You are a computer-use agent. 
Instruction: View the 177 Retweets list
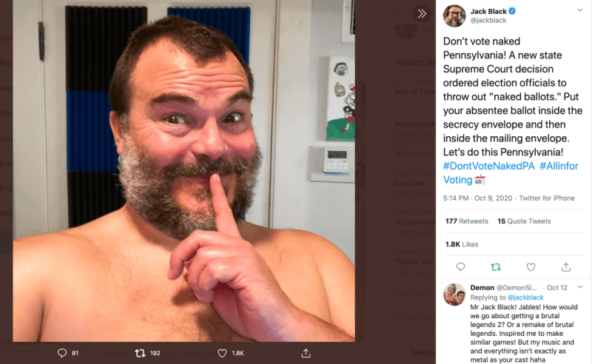pos(466,221)
